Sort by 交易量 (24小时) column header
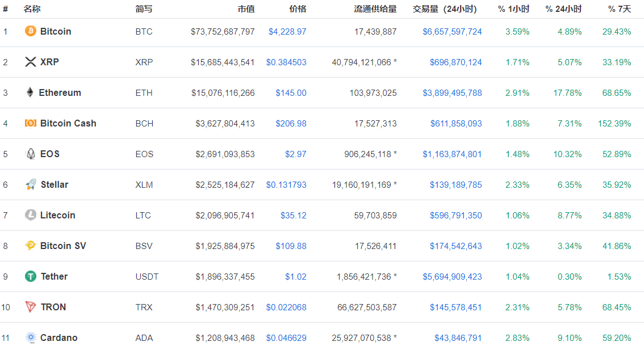 tap(445, 9)
